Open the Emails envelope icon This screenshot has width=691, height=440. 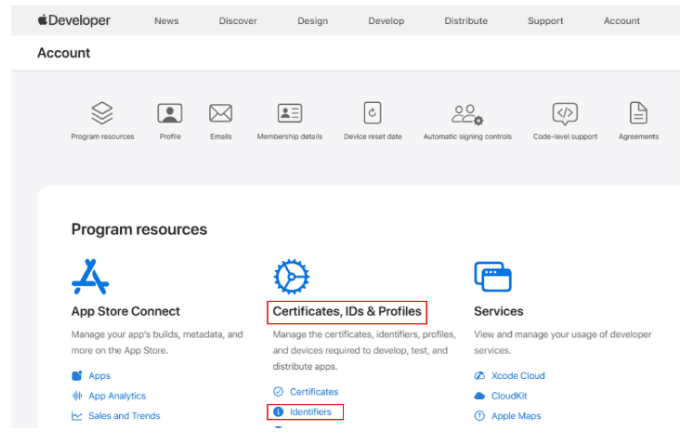[221, 113]
